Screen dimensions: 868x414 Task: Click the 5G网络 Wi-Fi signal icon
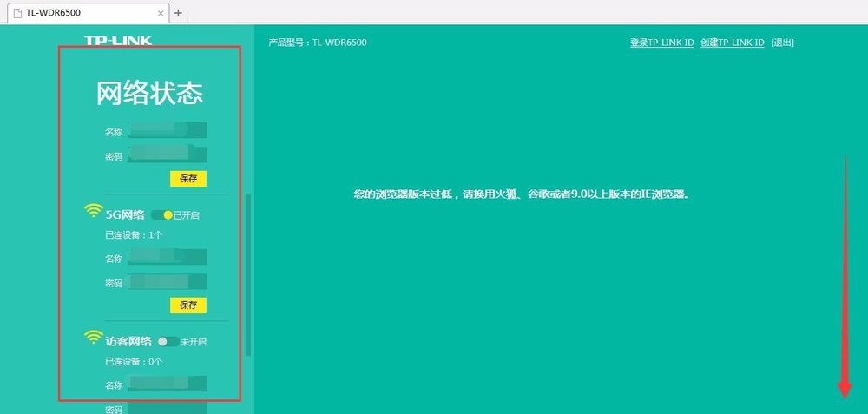(x=93, y=211)
